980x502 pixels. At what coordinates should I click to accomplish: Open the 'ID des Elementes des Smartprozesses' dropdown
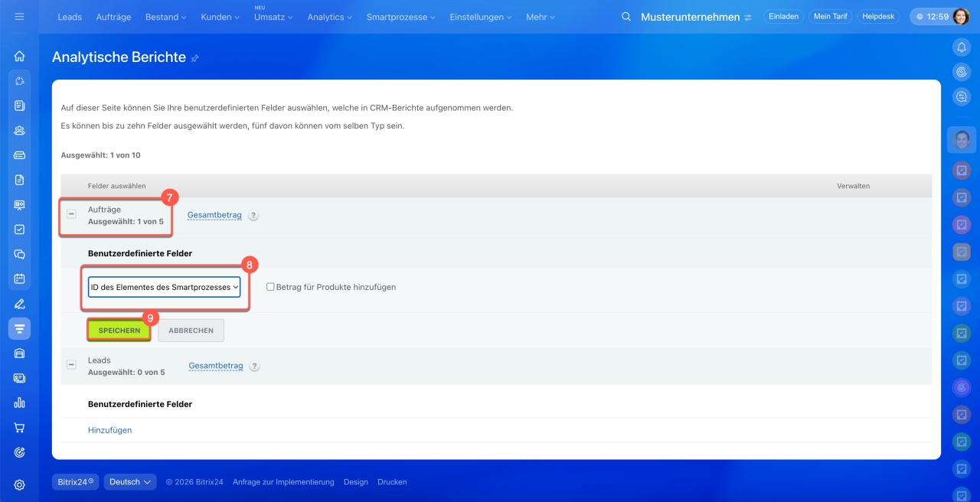[165, 287]
